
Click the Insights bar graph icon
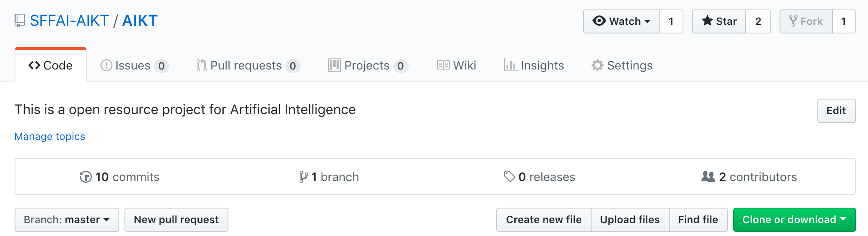click(510, 65)
